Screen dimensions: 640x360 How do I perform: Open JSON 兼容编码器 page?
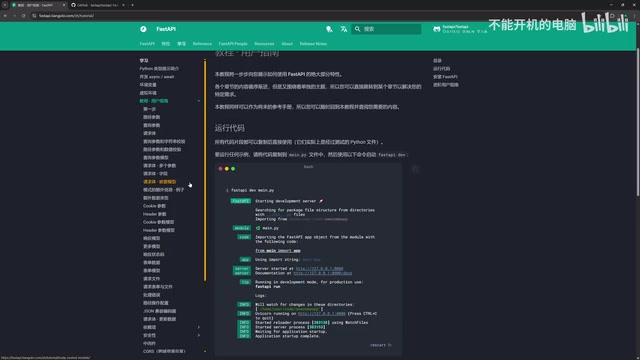160,311
